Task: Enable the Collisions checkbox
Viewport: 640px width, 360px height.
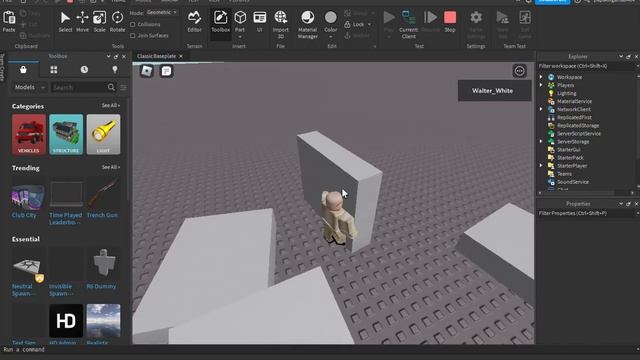Action: point(133,24)
